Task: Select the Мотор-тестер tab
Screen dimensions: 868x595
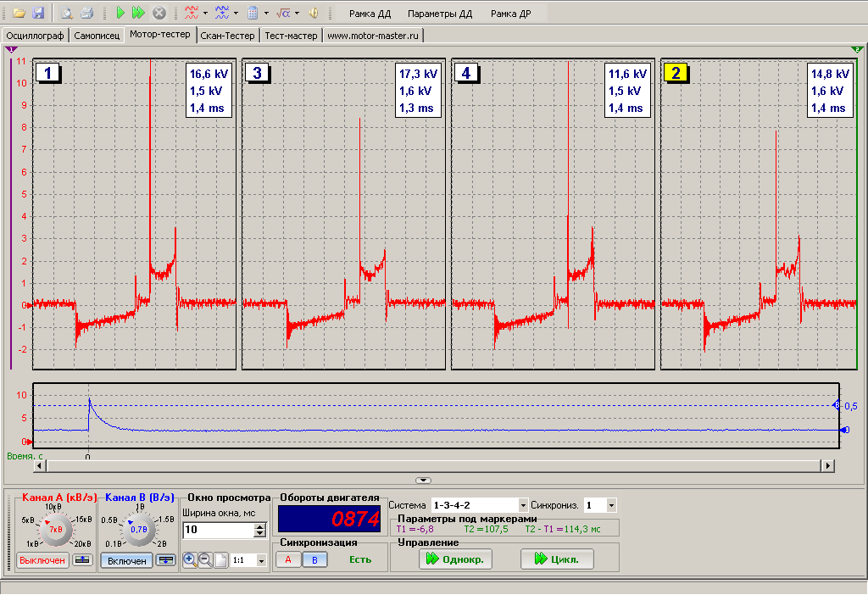Action: pyautogui.click(x=160, y=34)
